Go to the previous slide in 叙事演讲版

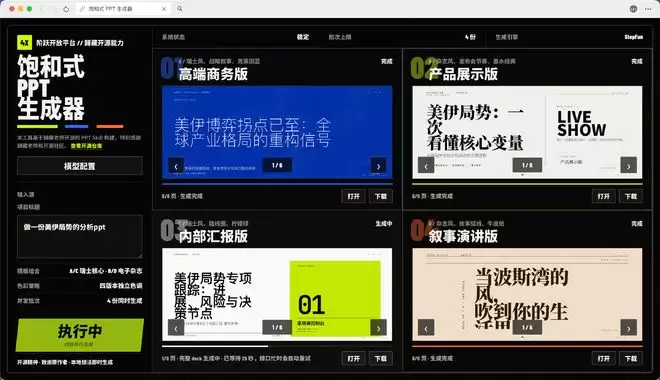(426, 328)
